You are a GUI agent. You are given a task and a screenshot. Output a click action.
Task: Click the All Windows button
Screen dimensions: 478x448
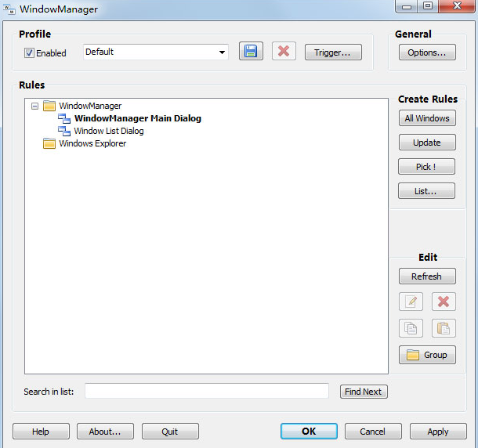click(x=427, y=118)
